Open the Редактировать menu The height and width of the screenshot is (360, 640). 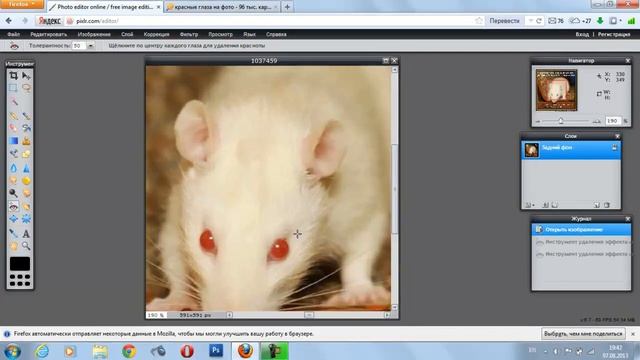[x=49, y=34]
